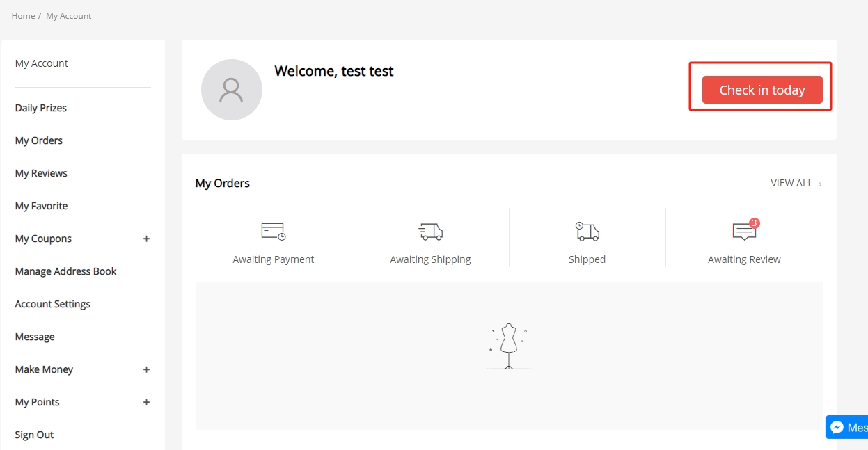
Task: Click the mannequin empty-orders illustration
Action: (x=509, y=346)
